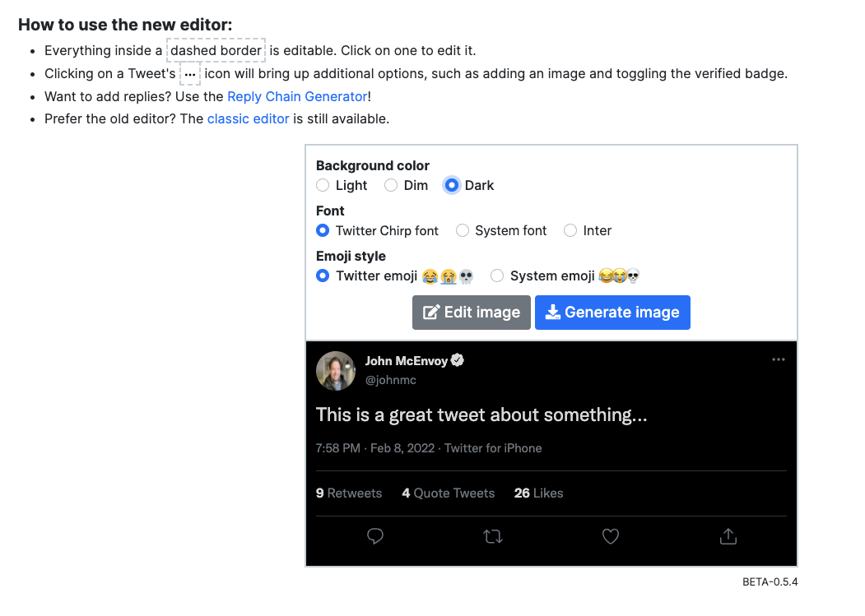This screenshot has width=865, height=616.
Task: Click John McEnvoy's profile avatar
Action: coord(335,370)
